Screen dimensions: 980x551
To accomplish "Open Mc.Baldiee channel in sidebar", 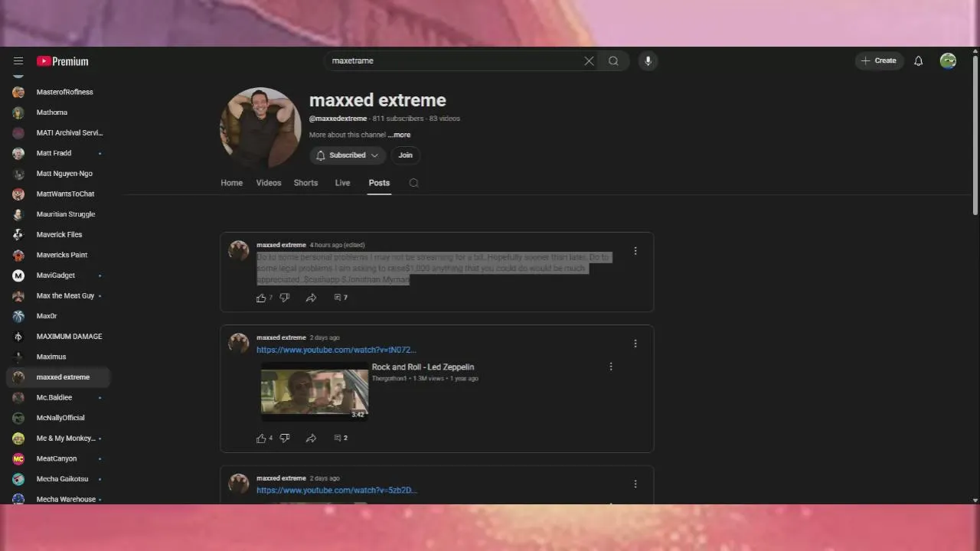I will tap(58, 397).
